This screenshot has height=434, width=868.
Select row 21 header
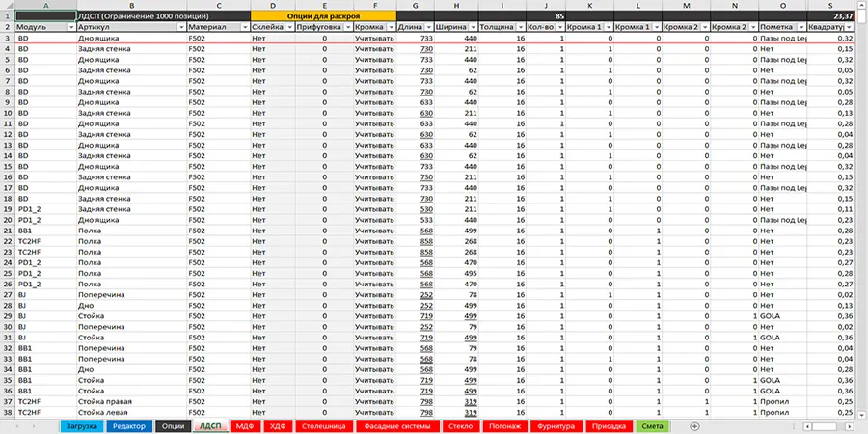pos(7,231)
